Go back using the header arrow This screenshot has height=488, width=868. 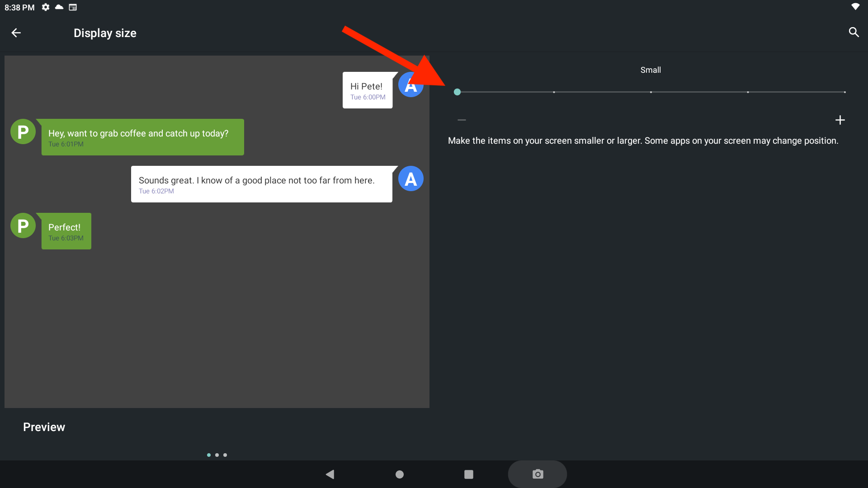16,33
